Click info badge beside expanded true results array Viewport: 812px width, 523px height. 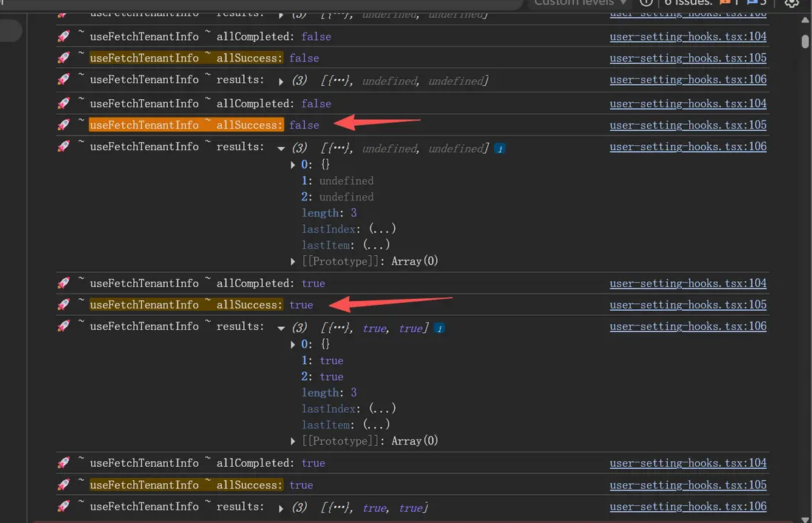[439, 328]
